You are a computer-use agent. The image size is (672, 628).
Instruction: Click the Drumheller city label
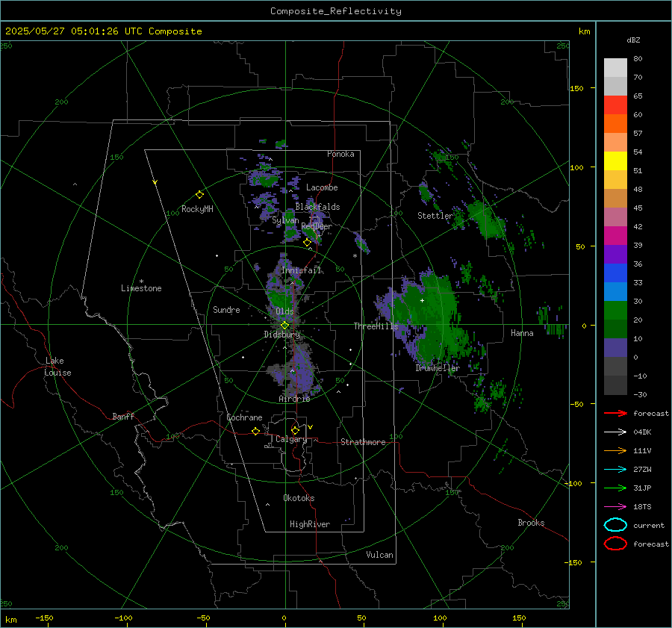coord(438,368)
